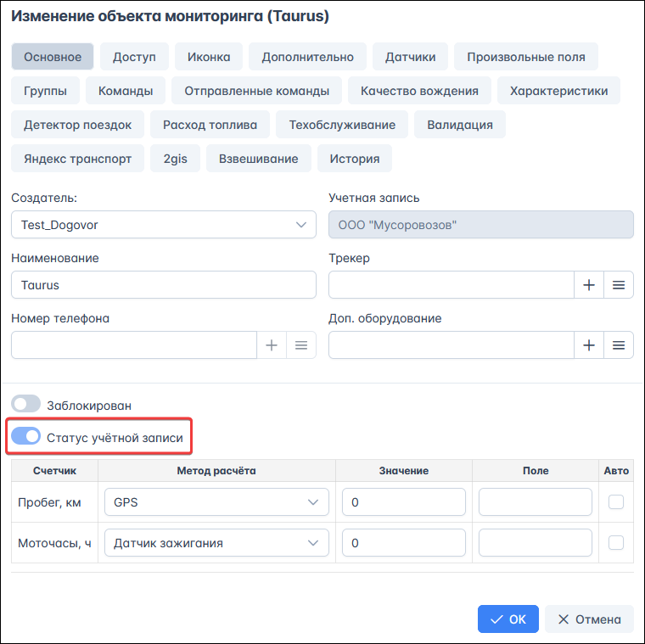
Task: Switch to the Датчики tab
Action: click(x=410, y=57)
